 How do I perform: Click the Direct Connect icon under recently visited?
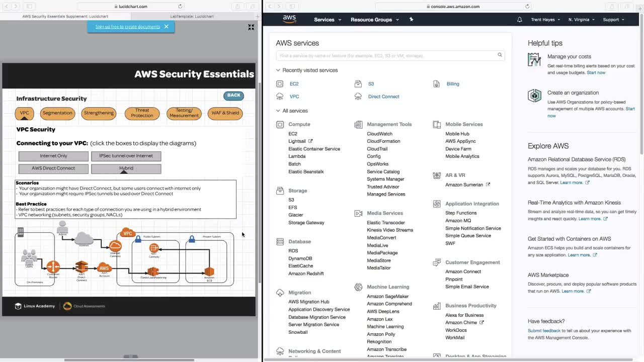[358, 97]
